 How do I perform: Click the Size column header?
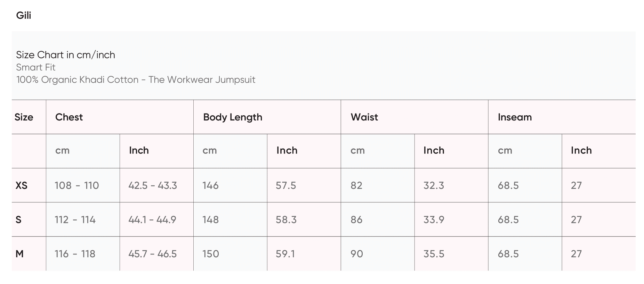tap(24, 117)
